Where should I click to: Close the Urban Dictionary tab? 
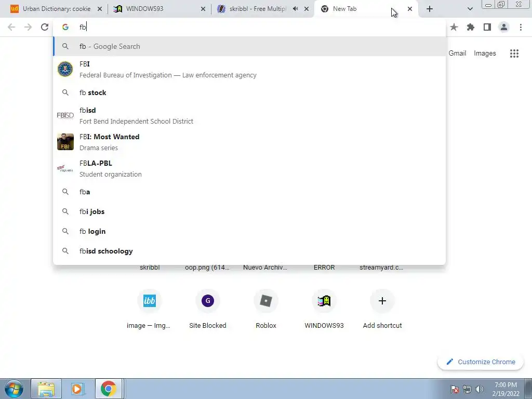tap(100, 9)
